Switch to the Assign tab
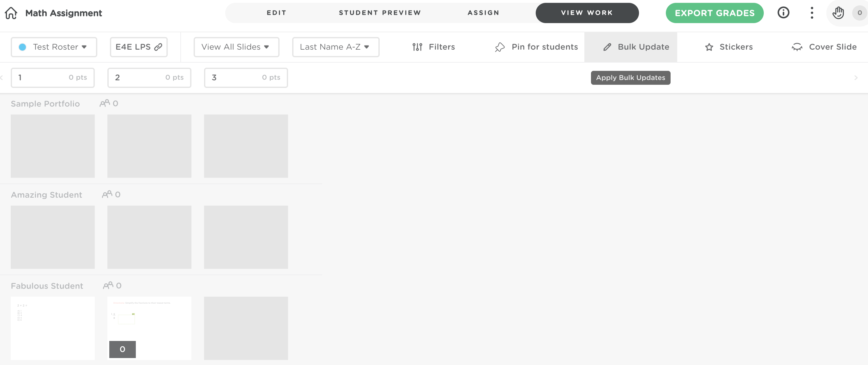 483,13
